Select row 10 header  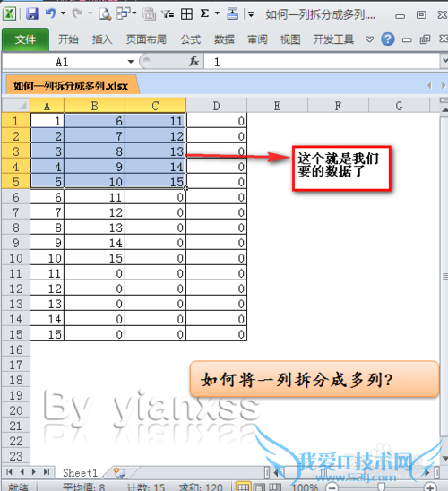[16, 258]
